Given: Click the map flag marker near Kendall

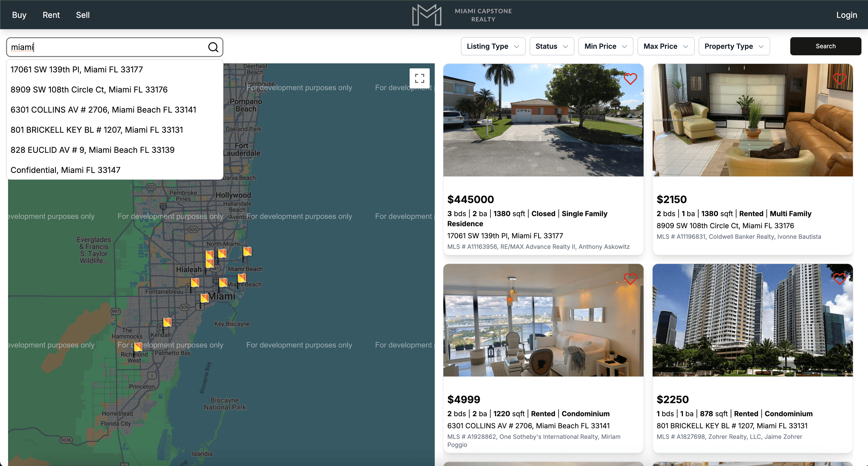Looking at the screenshot, I should tap(167, 322).
